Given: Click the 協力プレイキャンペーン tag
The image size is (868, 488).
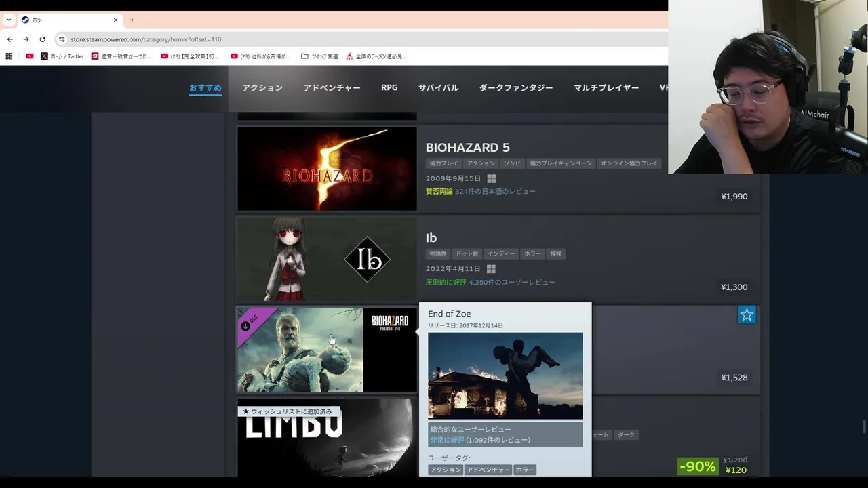Looking at the screenshot, I should point(561,163).
